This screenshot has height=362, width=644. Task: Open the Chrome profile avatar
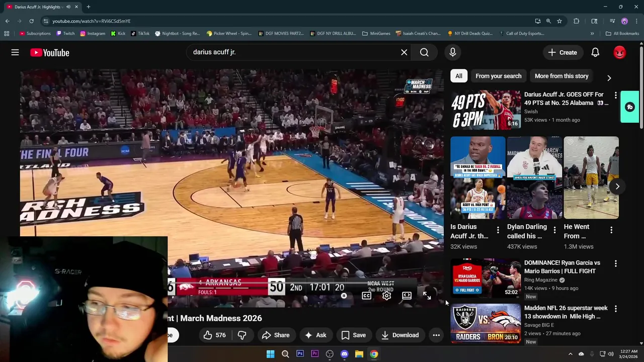click(x=624, y=21)
